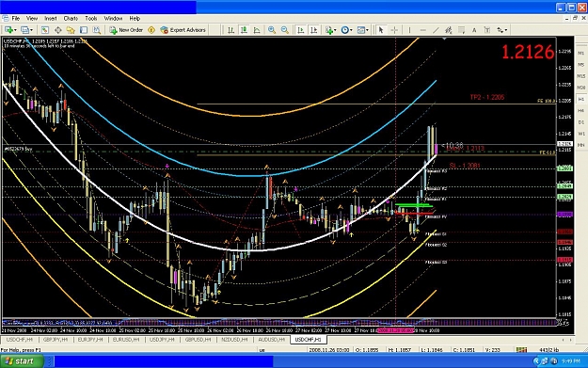Zoom in on the chart
The height and width of the screenshot is (368, 588).
point(272,30)
